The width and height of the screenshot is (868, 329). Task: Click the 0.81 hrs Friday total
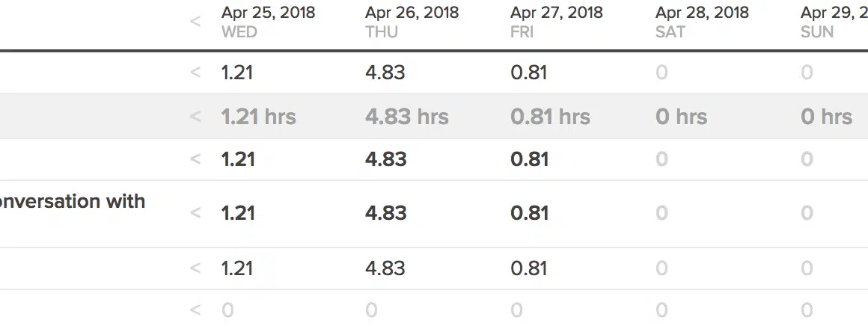[550, 117]
